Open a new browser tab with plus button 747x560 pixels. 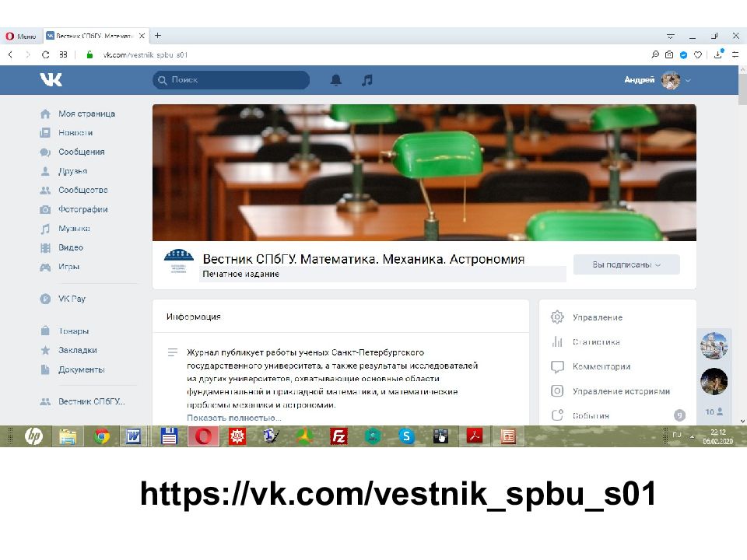[158, 36]
